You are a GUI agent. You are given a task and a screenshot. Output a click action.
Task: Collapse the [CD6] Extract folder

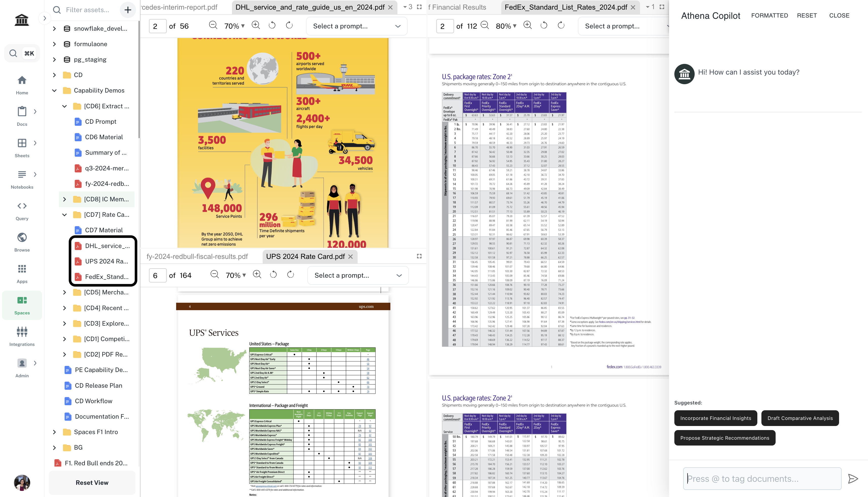point(64,106)
